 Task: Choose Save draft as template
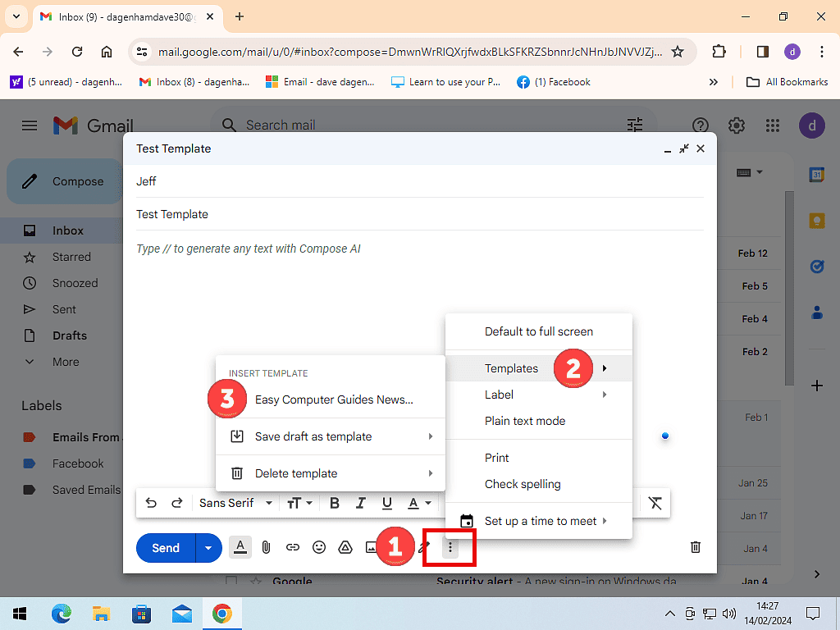click(x=313, y=436)
